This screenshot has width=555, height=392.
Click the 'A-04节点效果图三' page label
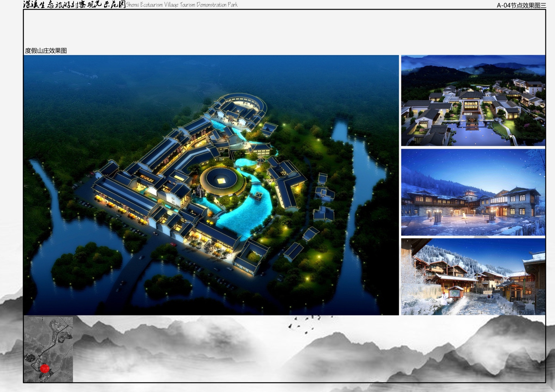click(x=521, y=5)
